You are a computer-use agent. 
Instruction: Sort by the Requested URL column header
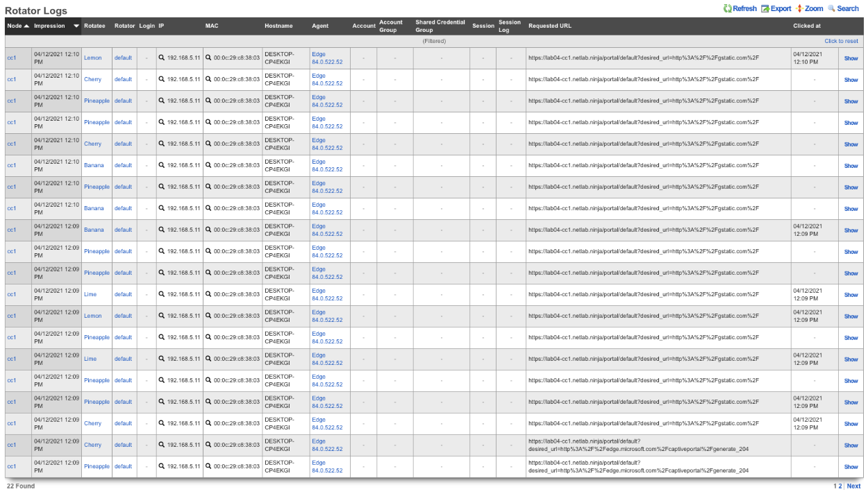550,26
